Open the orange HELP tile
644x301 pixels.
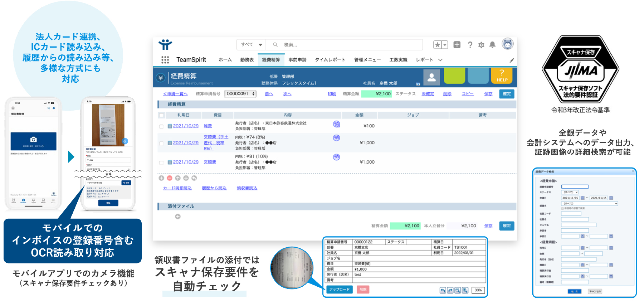[x=502, y=76]
